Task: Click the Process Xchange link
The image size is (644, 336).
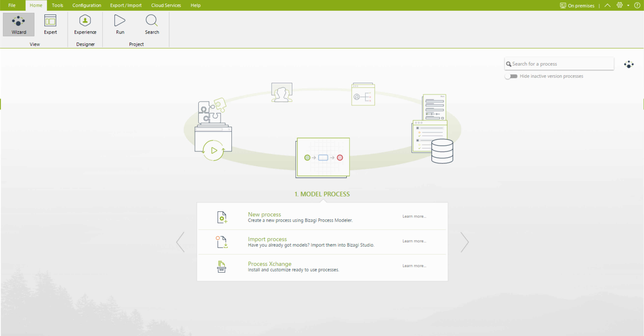Action: coord(270,264)
